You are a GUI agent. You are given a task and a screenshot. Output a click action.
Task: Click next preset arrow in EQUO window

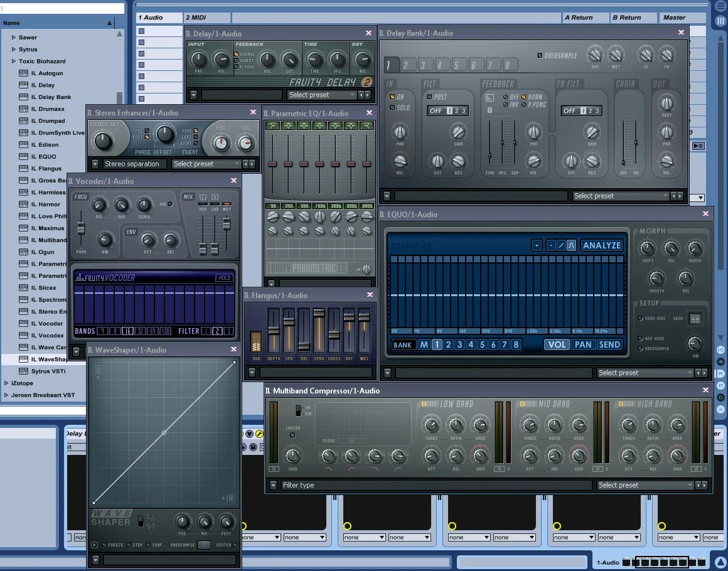click(x=704, y=373)
